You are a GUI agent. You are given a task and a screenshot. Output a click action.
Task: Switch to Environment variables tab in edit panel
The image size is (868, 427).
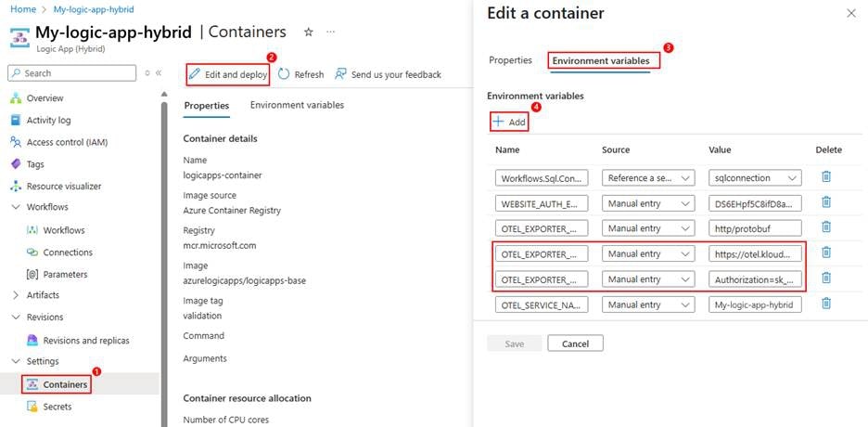tap(603, 61)
